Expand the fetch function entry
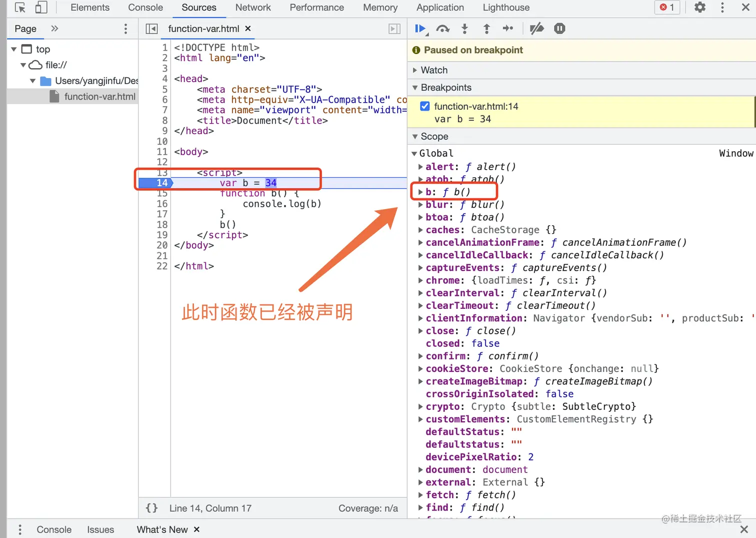Screen dimensions: 756x538 421,495
